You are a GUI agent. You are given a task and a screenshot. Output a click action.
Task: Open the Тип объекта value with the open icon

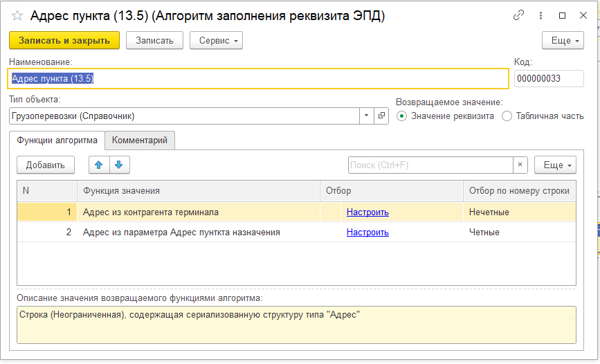click(x=381, y=116)
